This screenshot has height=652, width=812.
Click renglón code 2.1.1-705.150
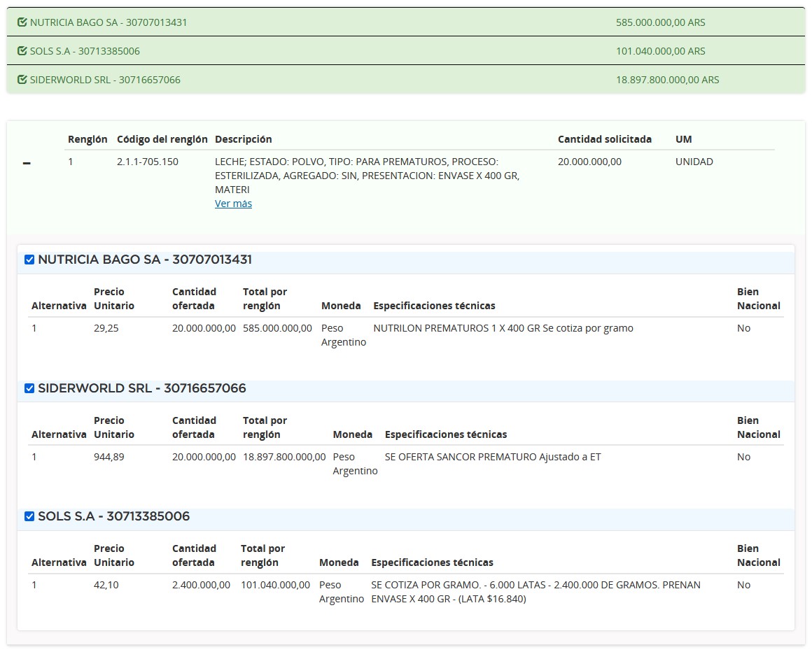click(x=148, y=162)
